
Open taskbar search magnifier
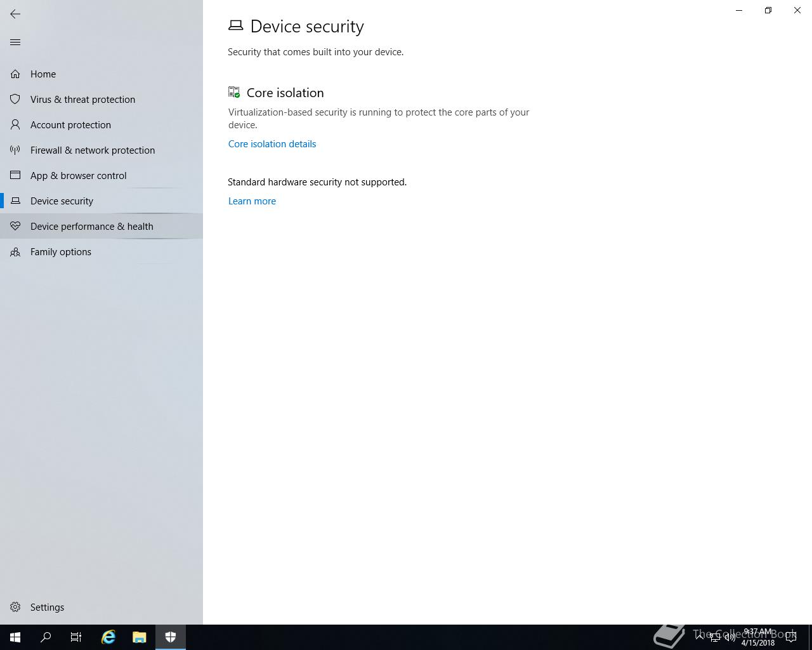click(46, 637)
